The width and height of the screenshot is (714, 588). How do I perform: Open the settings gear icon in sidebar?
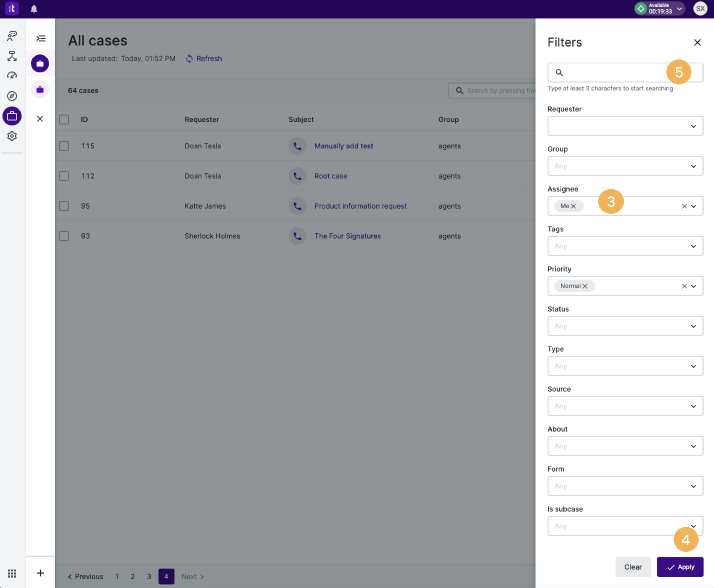(x=12, y=136)
